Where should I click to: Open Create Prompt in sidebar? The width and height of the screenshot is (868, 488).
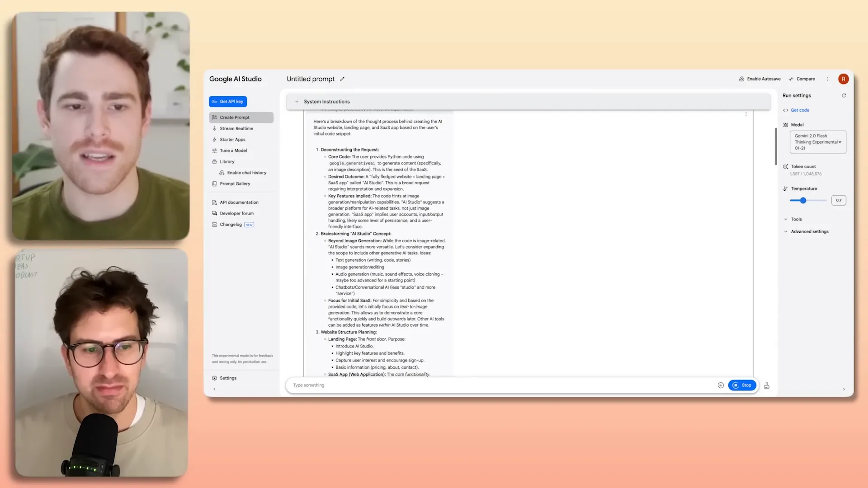241,117
